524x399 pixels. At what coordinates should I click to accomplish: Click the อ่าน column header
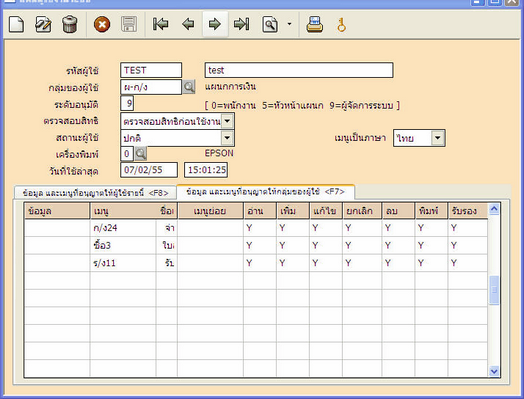[x=260, y=211]
